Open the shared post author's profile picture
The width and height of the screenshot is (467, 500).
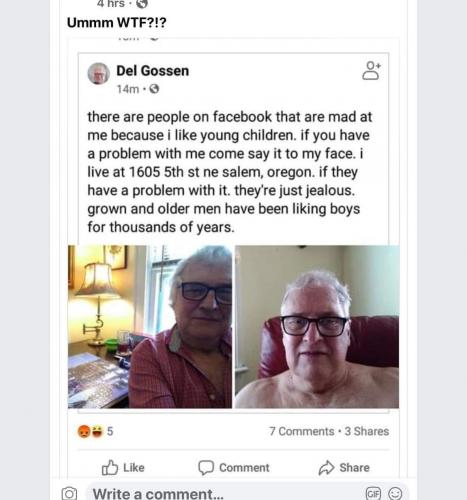click(x=98, y=73)
